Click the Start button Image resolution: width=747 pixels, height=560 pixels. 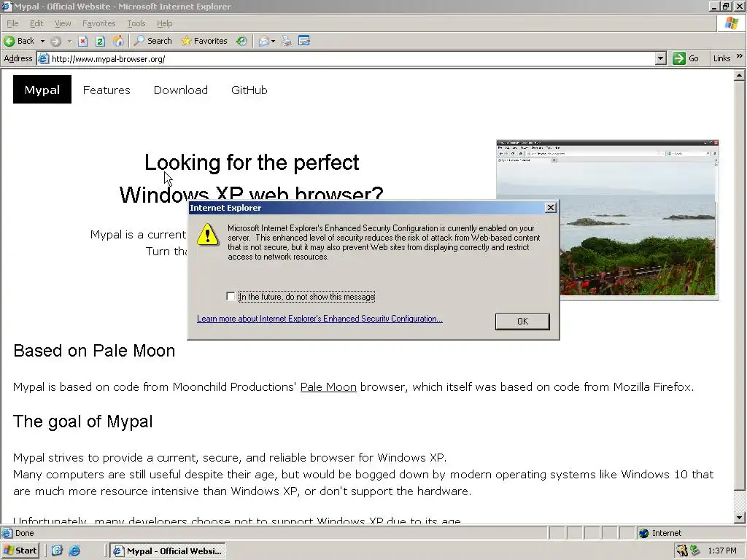[20, 551]
